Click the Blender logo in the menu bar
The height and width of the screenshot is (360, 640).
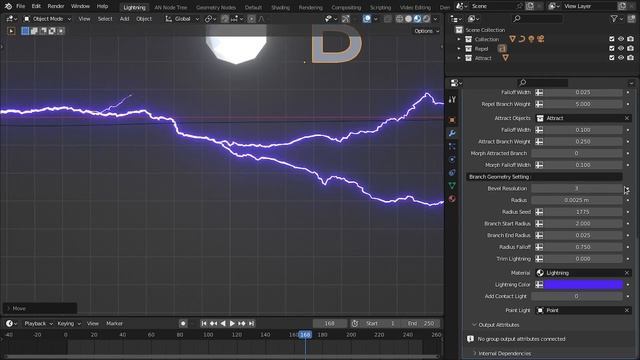pos(8,6)
